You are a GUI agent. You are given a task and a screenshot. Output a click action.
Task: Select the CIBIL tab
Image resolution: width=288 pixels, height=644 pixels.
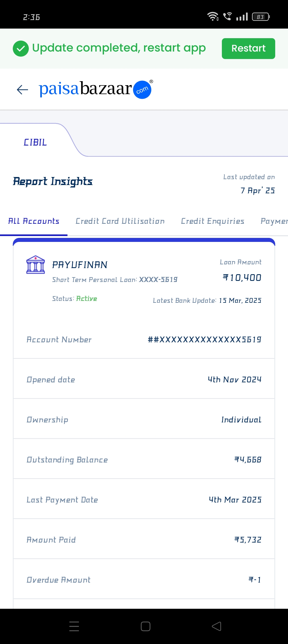[x=35, y=142]
